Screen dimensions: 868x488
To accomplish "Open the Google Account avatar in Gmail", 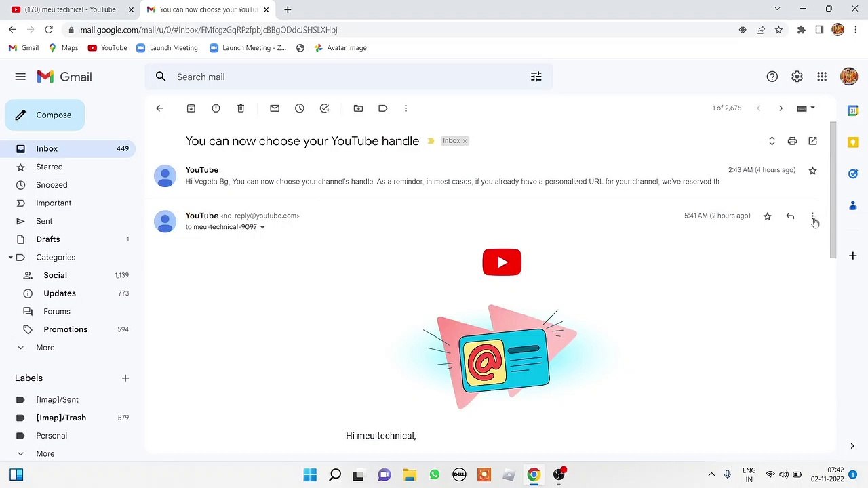I will tap(849, 77).
